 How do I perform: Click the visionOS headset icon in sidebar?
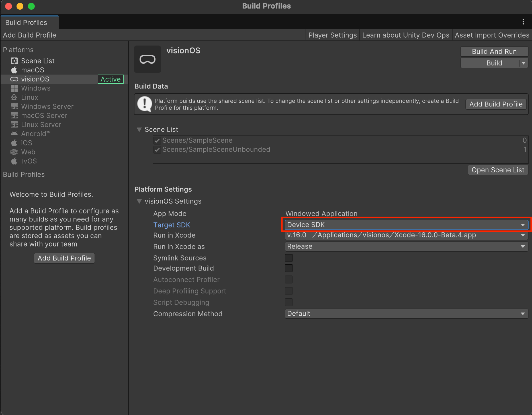pos(14,79)
